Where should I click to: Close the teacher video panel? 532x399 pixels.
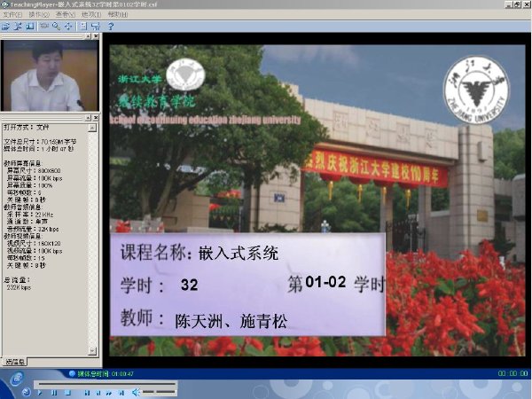click(96, 36)
